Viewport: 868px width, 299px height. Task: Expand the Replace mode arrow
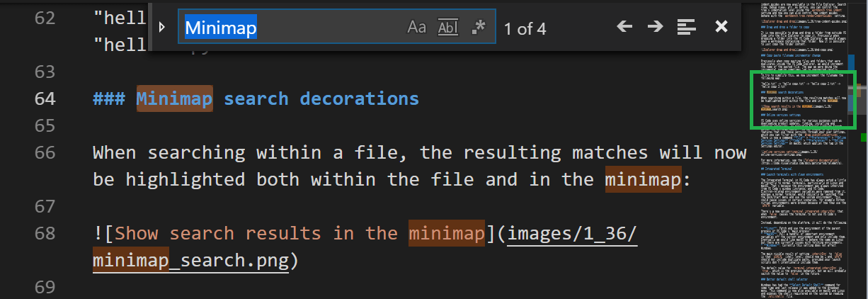coord(162,28)
